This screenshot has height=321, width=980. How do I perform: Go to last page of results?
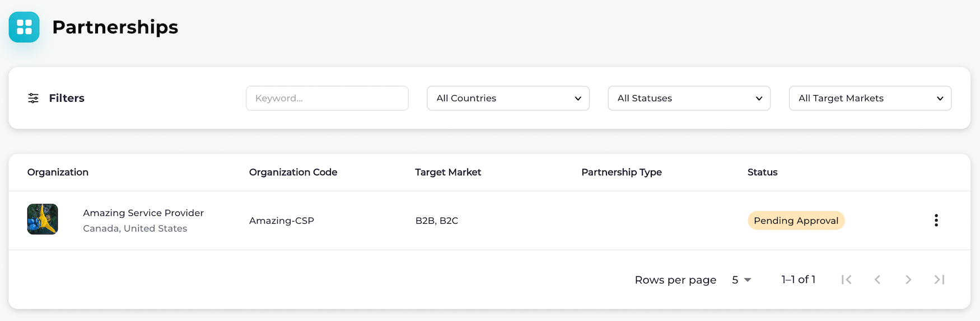(939, 280)
